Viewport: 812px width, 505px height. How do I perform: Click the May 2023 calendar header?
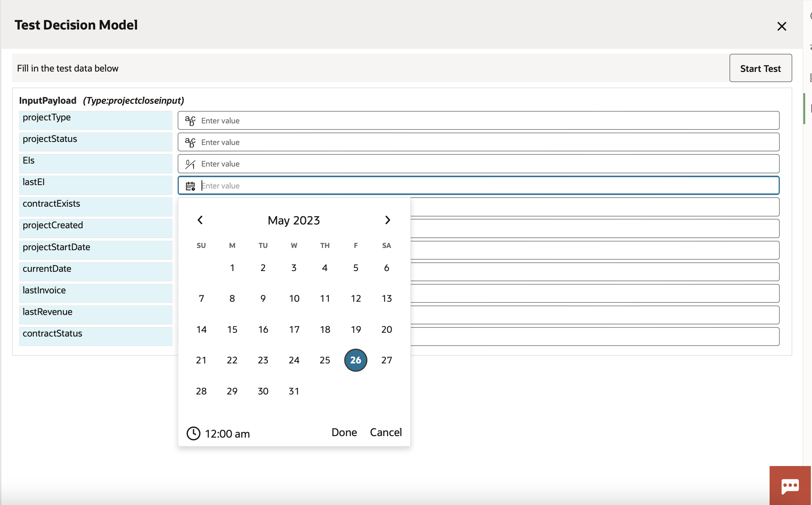click(294, 220)
